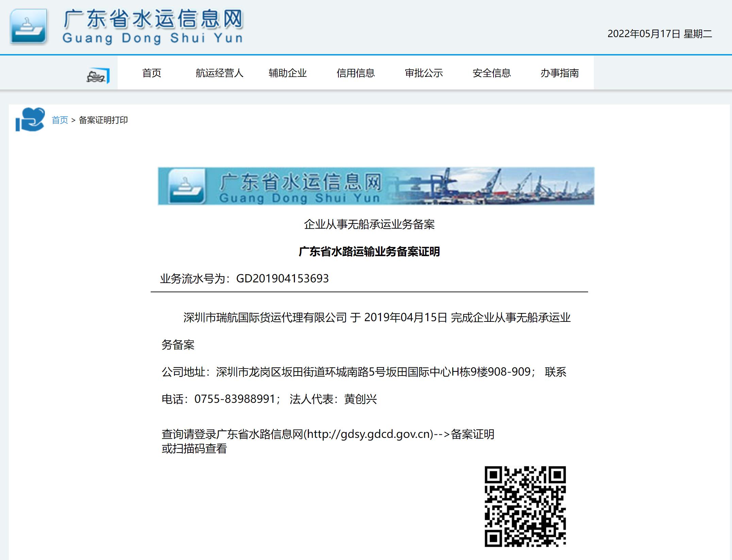Click the date 2022年05月17日 in header
Image resolution: width=732 pixels, height=560 pixels.
coord(644,34)
